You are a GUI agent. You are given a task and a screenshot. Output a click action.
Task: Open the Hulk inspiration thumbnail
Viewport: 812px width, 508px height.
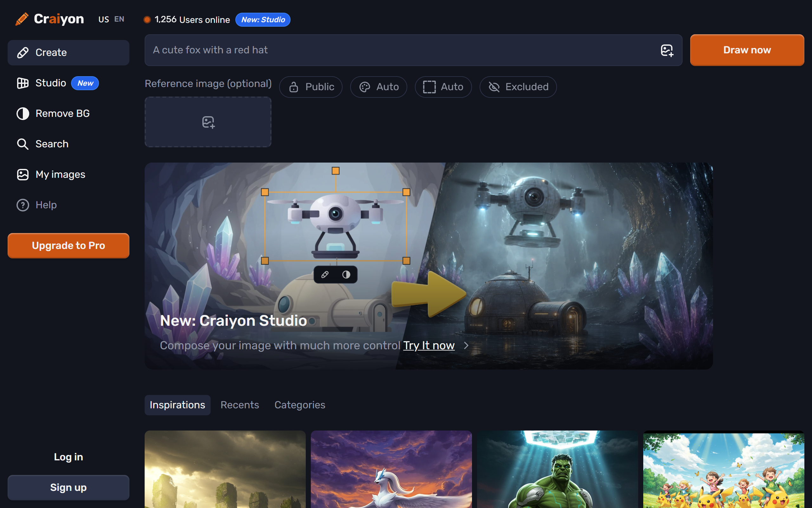point(557,469)
